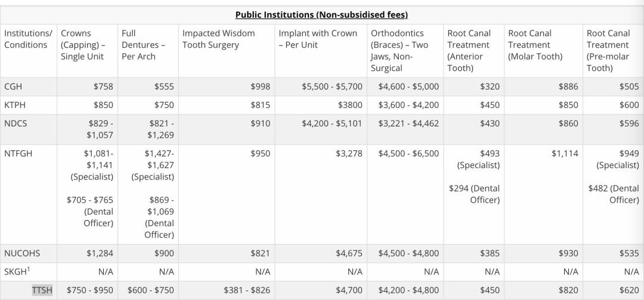Click the Orthodontics (Braces) column header

coord(400,51)
